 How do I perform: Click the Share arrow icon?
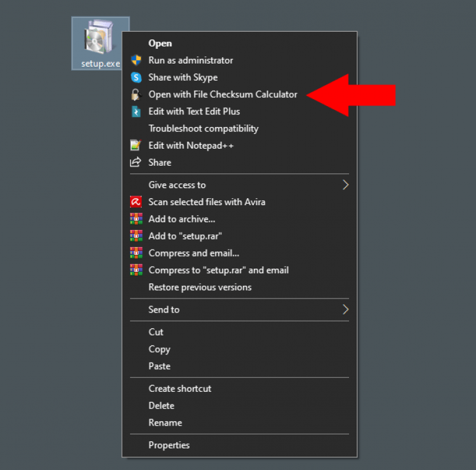(x=136, y=163)
